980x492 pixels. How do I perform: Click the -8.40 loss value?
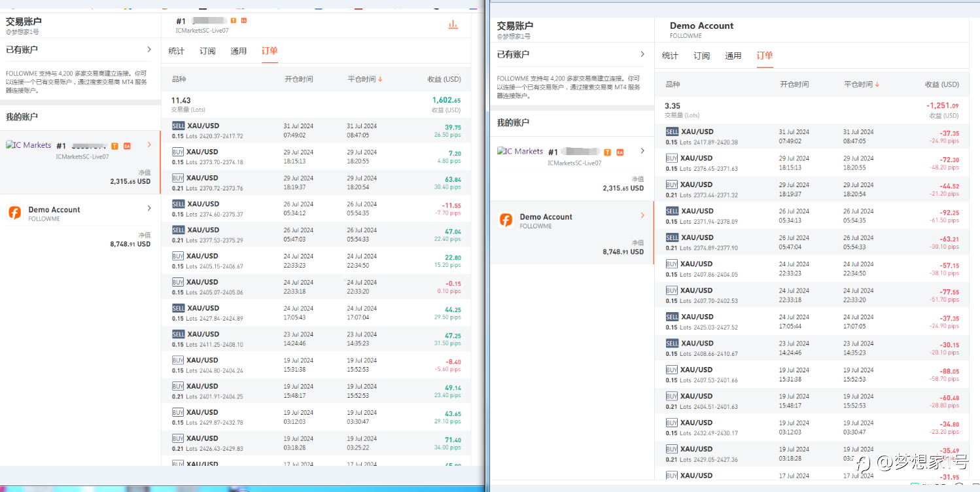click(x=453, y=362)
